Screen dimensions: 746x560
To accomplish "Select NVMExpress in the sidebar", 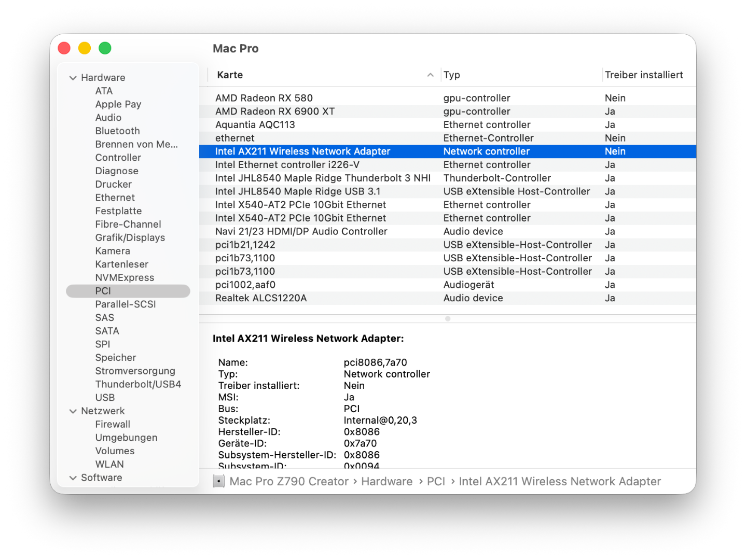I will tap(125, 278).
